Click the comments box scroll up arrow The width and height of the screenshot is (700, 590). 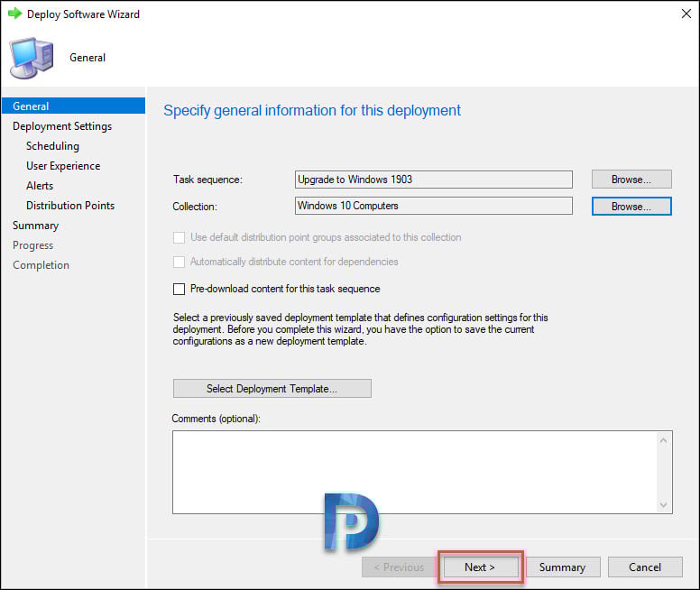point(663,441)
